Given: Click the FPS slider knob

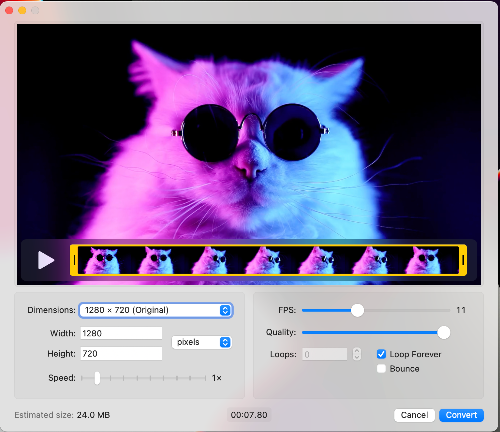Looking at the screenshot, I should [357, 310].
